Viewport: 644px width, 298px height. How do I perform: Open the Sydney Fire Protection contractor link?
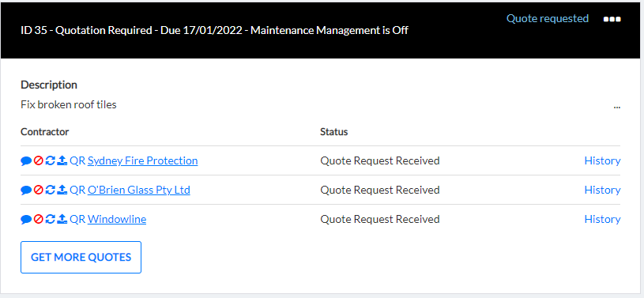click(142, 160)
